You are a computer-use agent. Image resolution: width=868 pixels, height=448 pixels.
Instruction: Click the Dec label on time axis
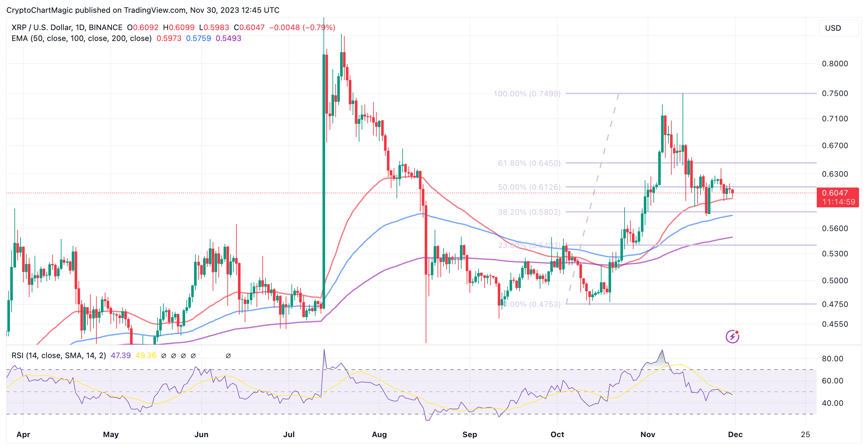(735, 434)
